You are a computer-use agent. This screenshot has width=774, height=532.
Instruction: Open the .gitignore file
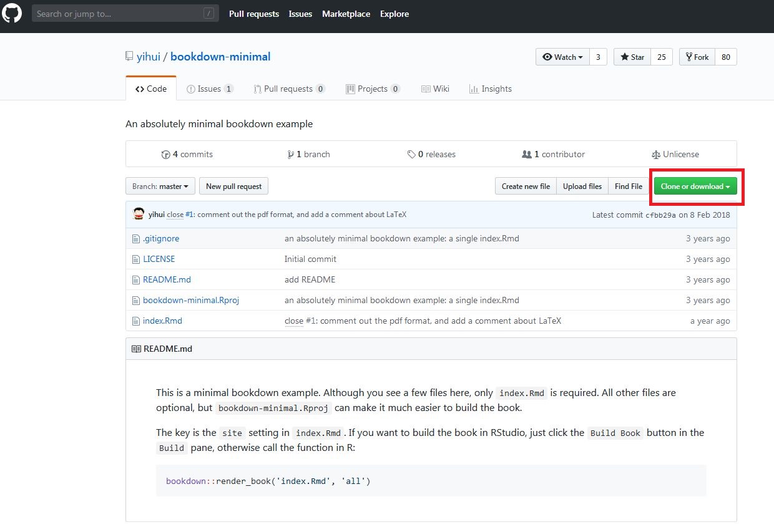(161, 239)
